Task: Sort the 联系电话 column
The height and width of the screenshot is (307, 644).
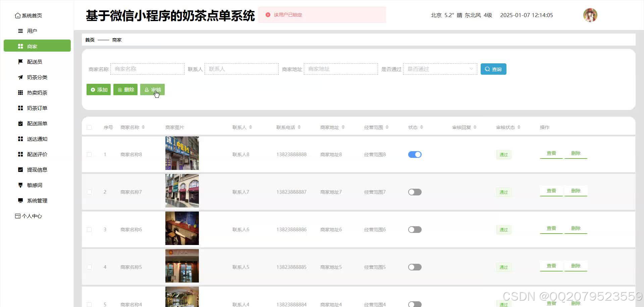Action: coord(299,127)
